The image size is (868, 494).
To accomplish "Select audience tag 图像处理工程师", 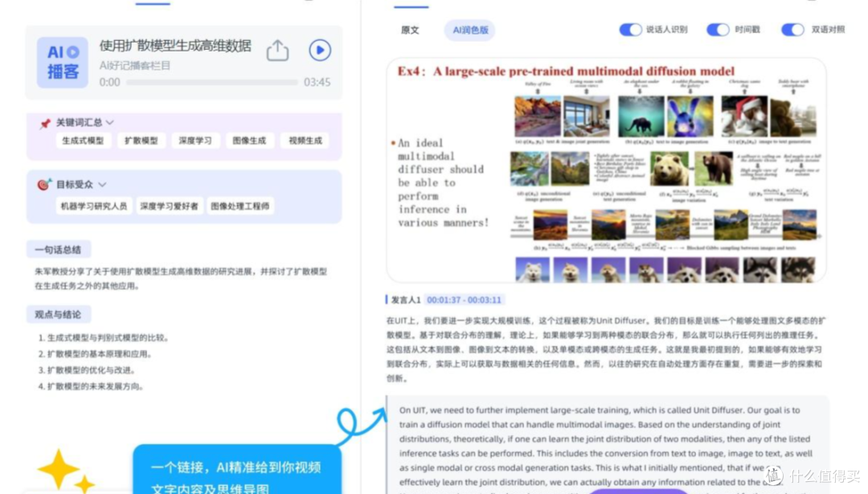I will pyautogui.click(x=240, y=206).
